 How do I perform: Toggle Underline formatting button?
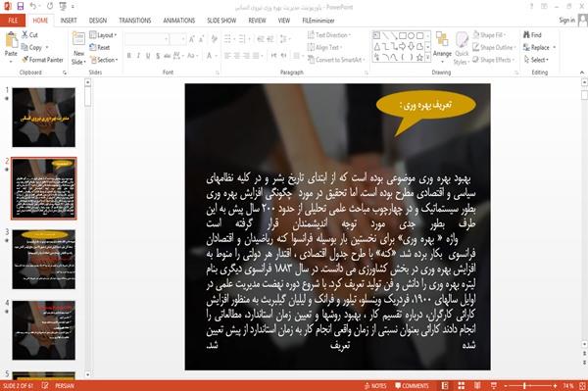[x=148, y=56]
